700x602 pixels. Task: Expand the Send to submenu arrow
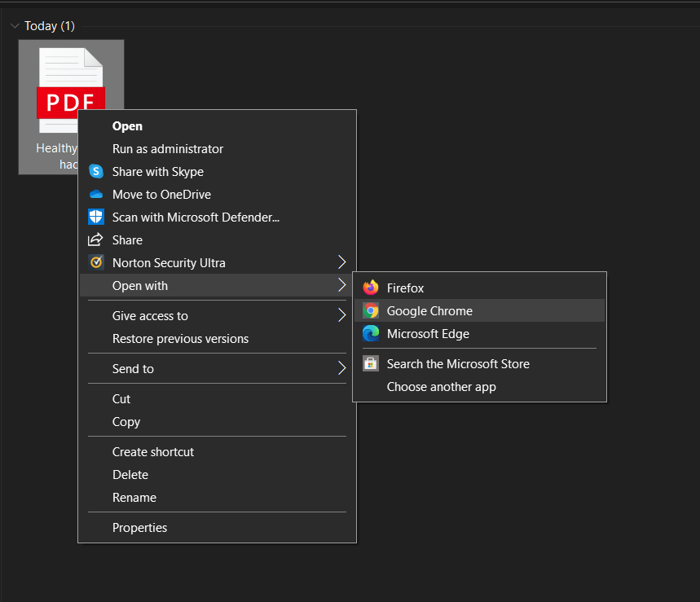(x=341, y=368)
